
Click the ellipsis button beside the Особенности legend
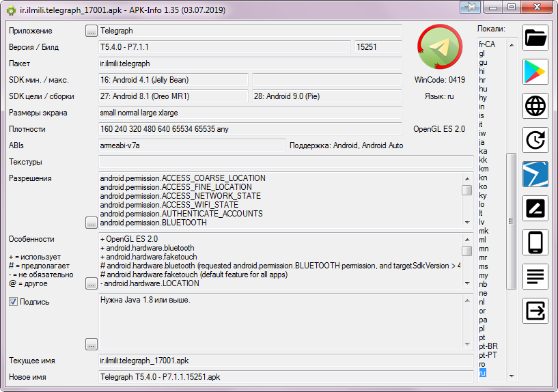click(91, 283)
